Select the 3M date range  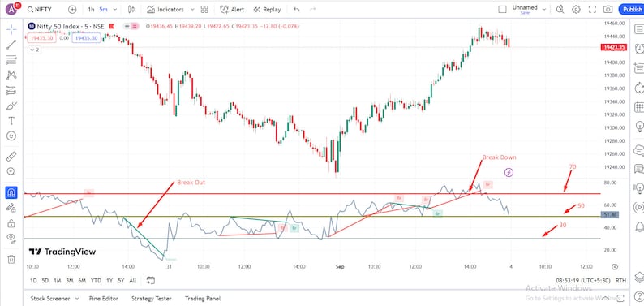(70, 281)
